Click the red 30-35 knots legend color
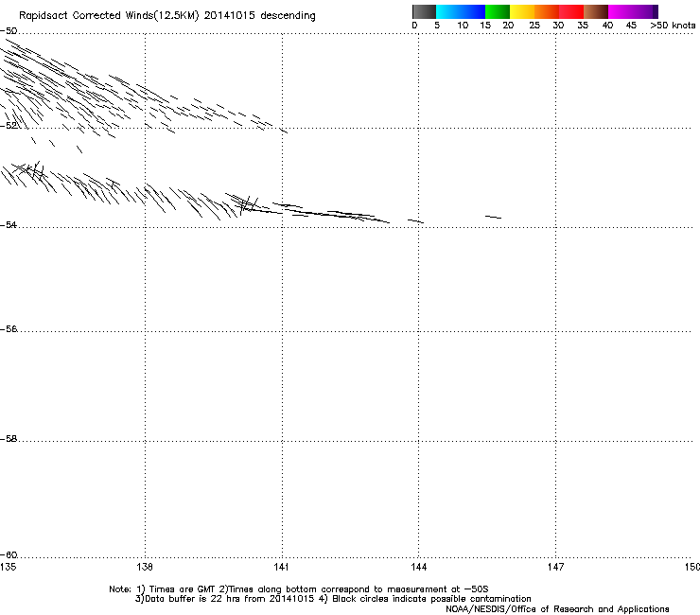The image size is (700, 615). [571, 11]
